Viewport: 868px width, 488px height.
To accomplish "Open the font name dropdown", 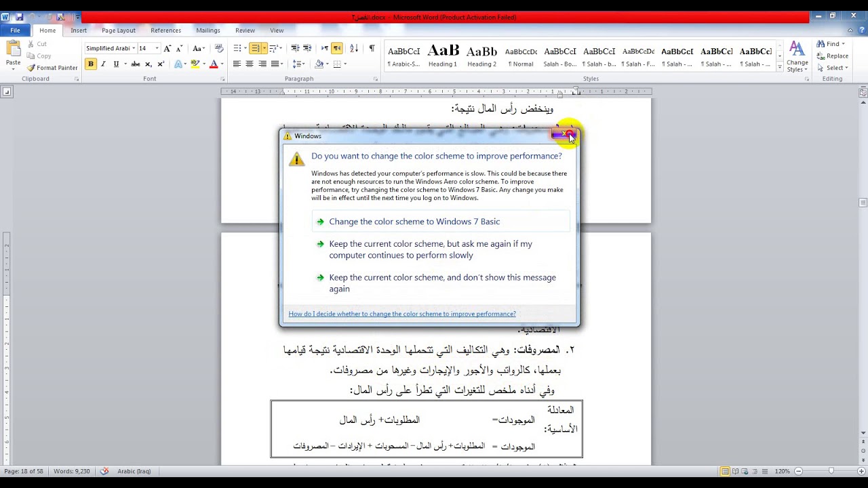I will pyautogui.click(x=134, y=48).
